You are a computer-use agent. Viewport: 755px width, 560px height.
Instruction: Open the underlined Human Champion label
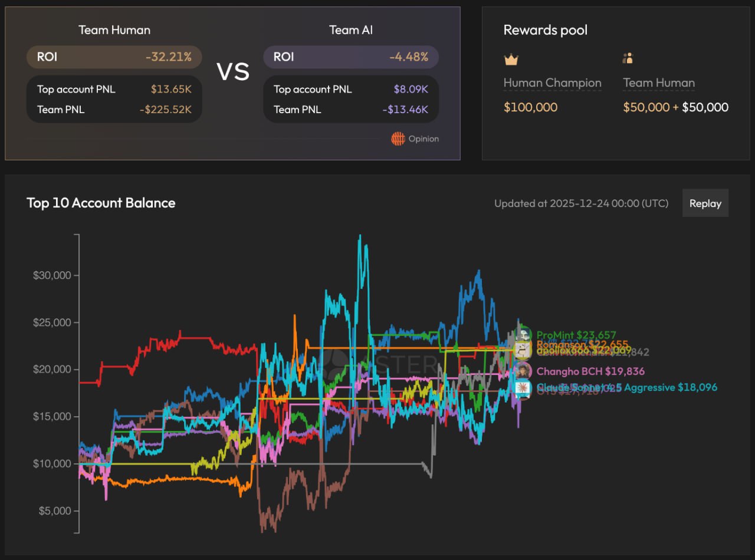(552, 83)
